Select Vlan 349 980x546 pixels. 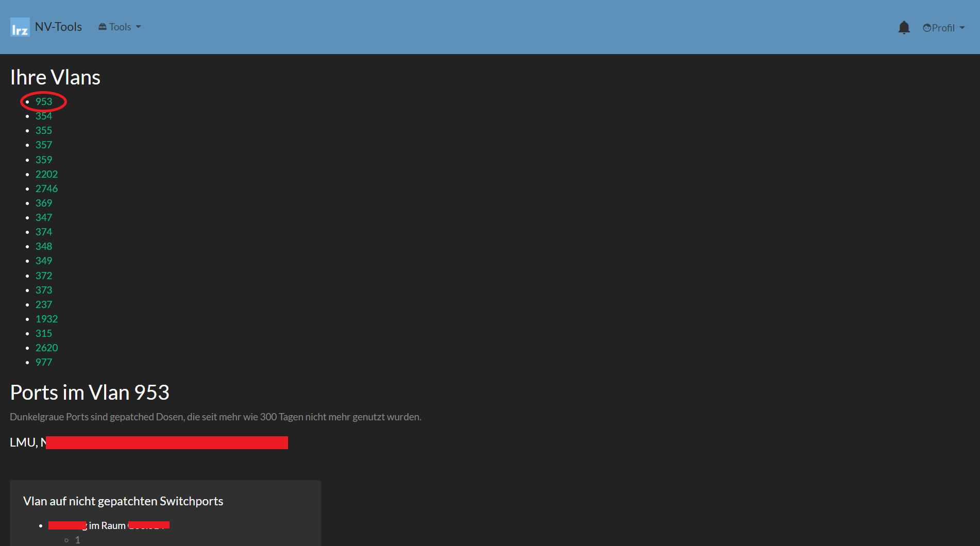(x=44, y=261)
